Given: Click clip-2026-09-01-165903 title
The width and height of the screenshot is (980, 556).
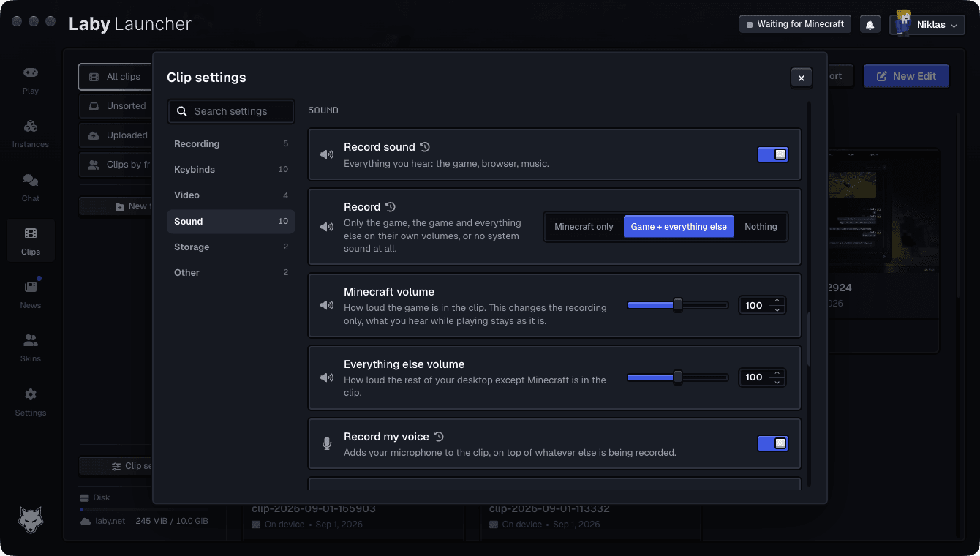Looking at the screenshot, I should [x=314, y=508].
